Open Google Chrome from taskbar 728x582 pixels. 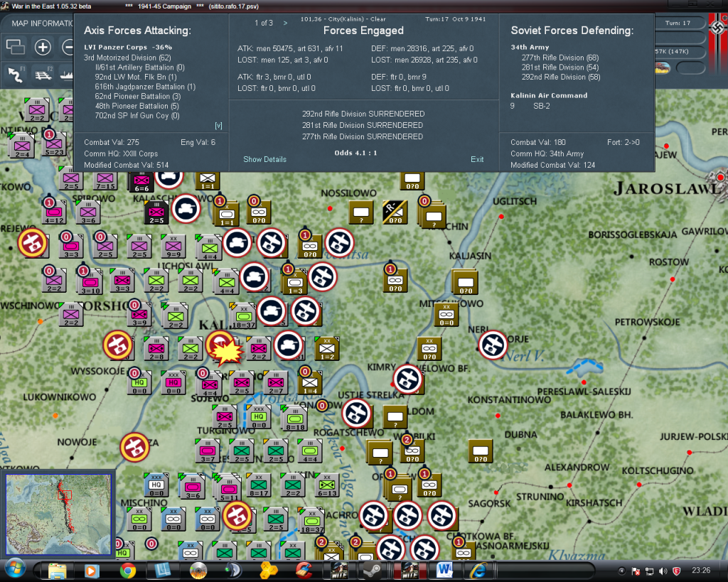point(128,570)
